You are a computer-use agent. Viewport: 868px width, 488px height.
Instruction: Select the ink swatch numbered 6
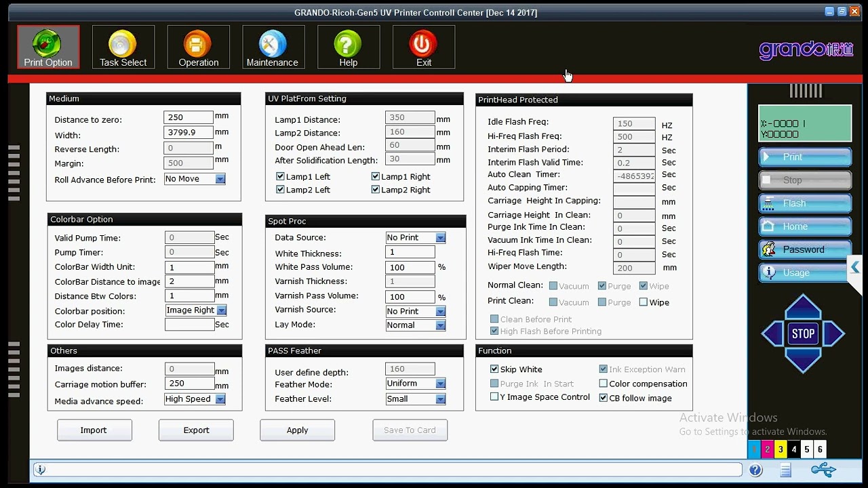coord(820,449)
